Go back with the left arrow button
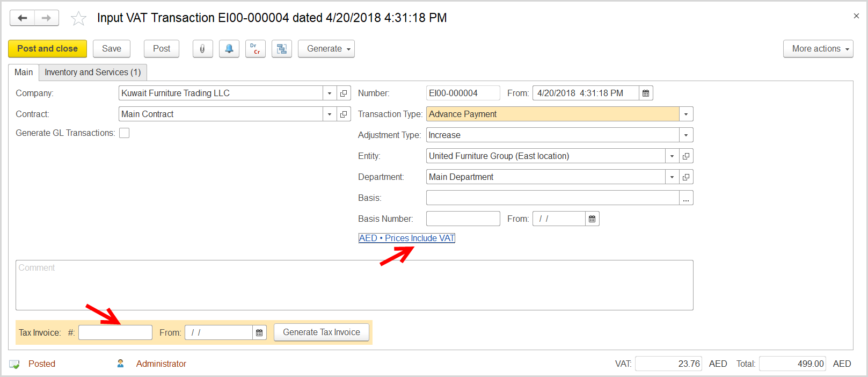 [23, 18]
